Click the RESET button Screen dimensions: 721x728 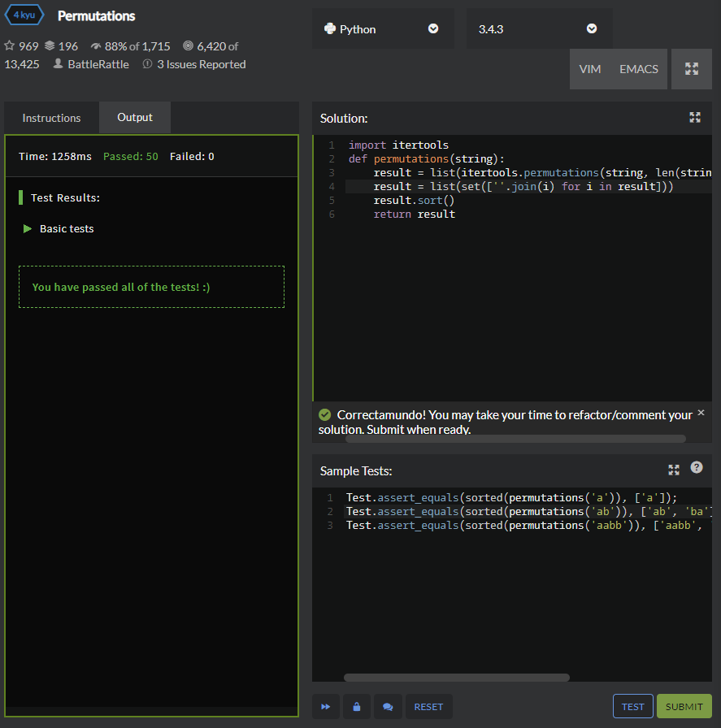coord(428,706)
